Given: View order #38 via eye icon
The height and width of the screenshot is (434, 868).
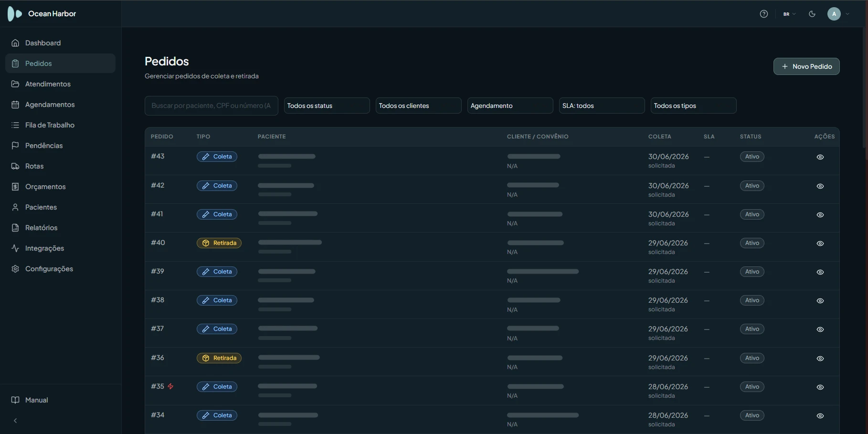Looking at the screenshot, I should pos(820,301).
